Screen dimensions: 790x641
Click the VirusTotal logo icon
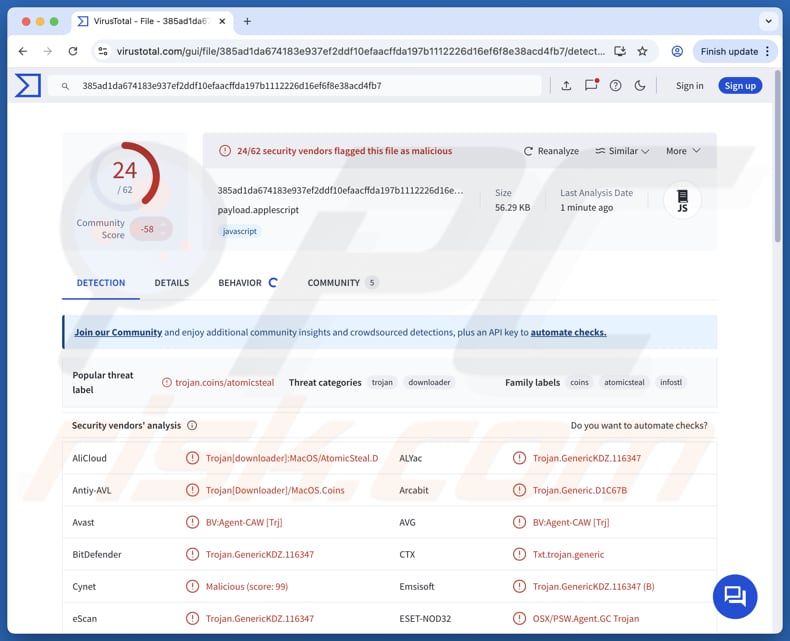pos(28,86)
